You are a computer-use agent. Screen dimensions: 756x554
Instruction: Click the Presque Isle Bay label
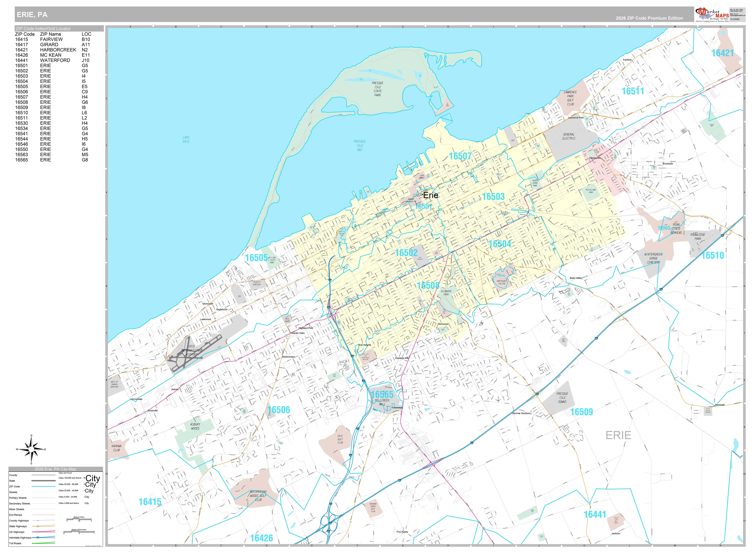[360, 146]
